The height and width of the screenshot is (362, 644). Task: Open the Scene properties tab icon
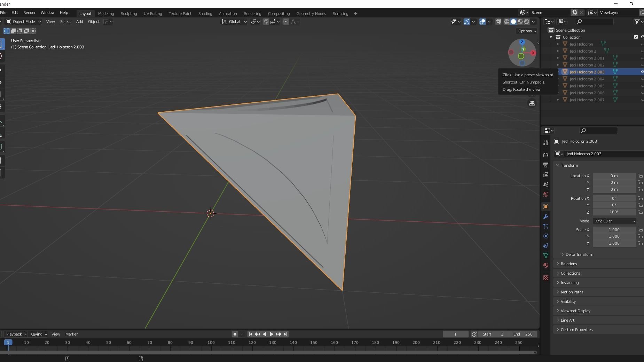tap(546, 184)
